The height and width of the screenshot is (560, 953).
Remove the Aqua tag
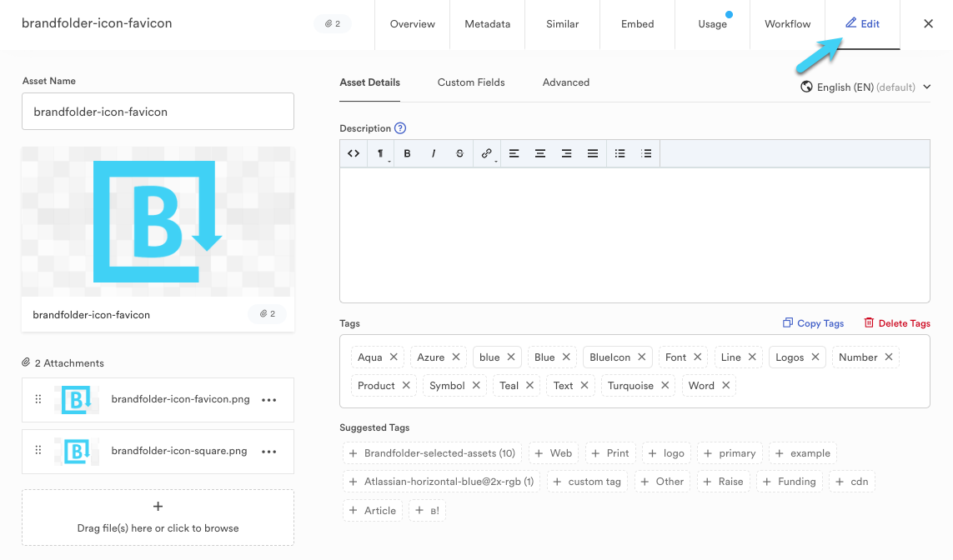click(x=394, y=357)
